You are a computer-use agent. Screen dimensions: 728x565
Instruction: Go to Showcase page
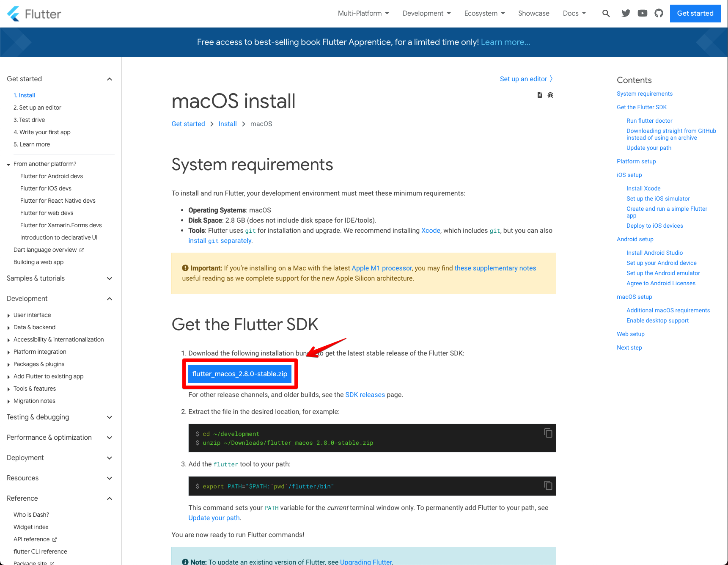point(534,14)
